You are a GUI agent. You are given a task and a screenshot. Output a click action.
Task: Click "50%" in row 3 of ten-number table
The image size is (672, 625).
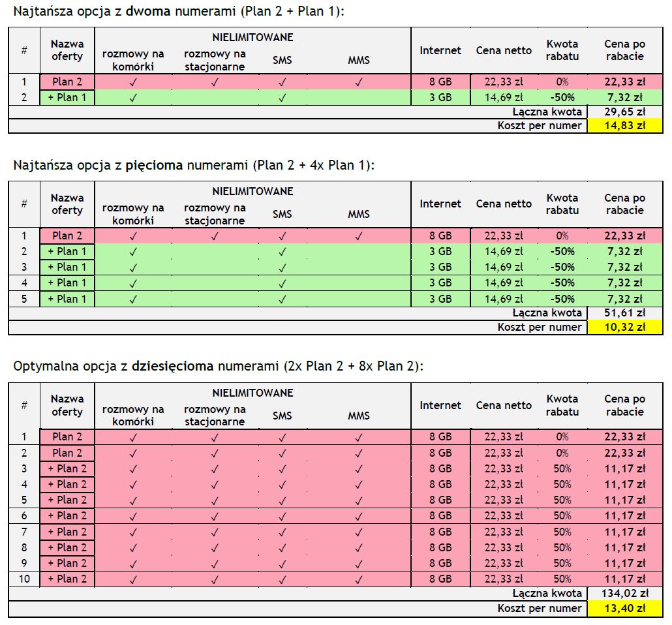(562, 468)
